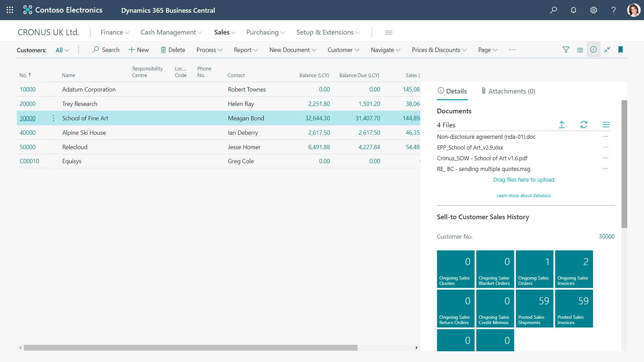The width and height of the screenshot is (644, 362).
Task: Click Customer No. 30000 in FactBox
Action: [606, 237]
